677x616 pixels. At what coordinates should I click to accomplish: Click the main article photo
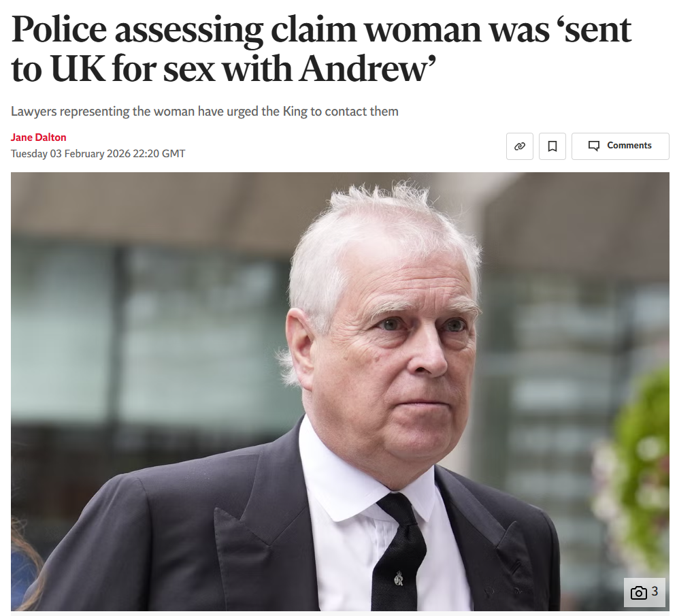[x=340, y=391]
